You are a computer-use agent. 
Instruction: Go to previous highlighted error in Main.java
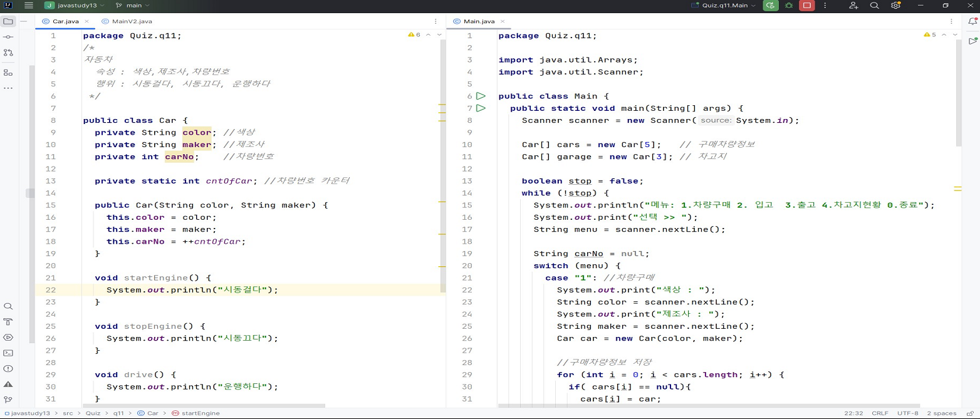[944, 35]
